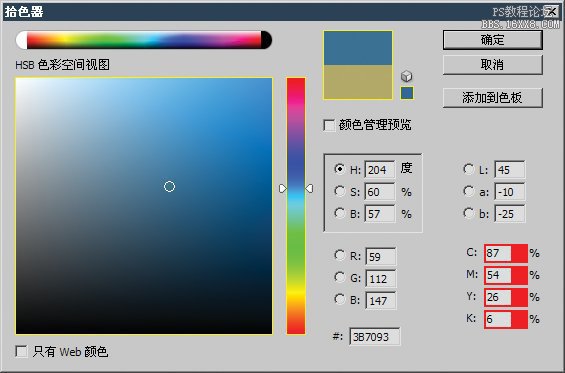Click the Lab b field showing -25
Viewport: 565px width, 373px height.
[510, 214]
